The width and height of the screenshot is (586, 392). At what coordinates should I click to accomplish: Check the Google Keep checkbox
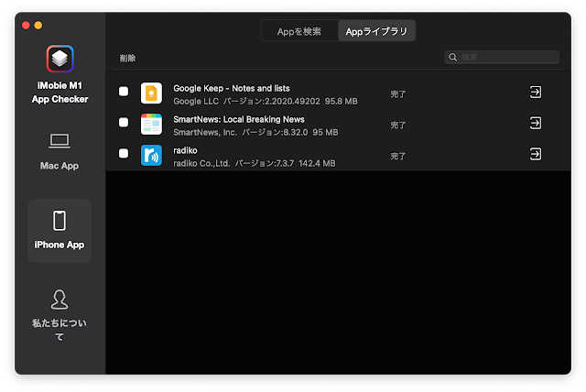coord(124,92)
